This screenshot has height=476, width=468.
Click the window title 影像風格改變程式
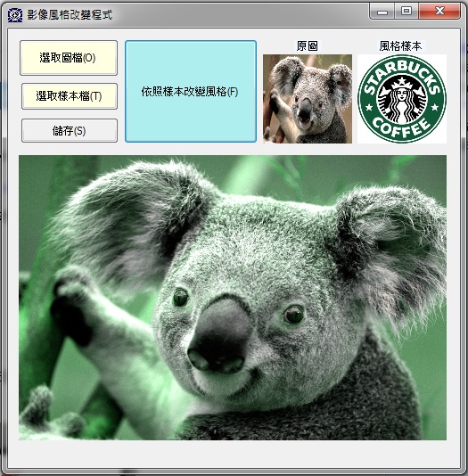[70, 15]
